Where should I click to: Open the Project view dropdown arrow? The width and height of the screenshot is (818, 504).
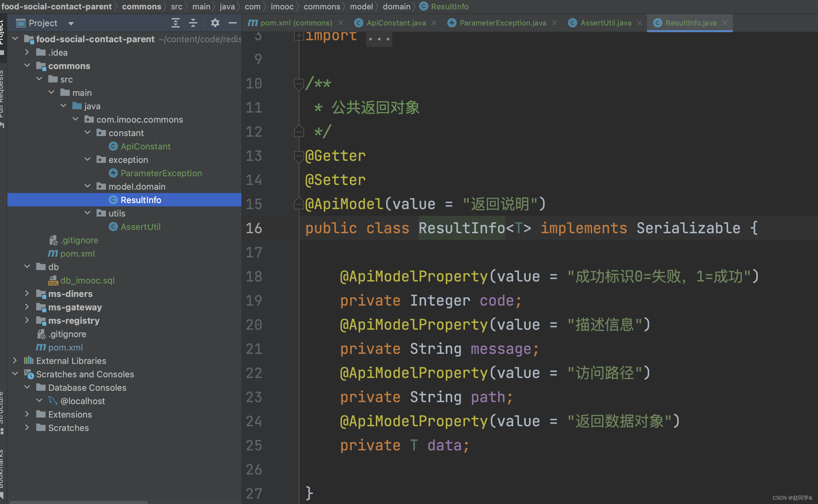[71, 23]
